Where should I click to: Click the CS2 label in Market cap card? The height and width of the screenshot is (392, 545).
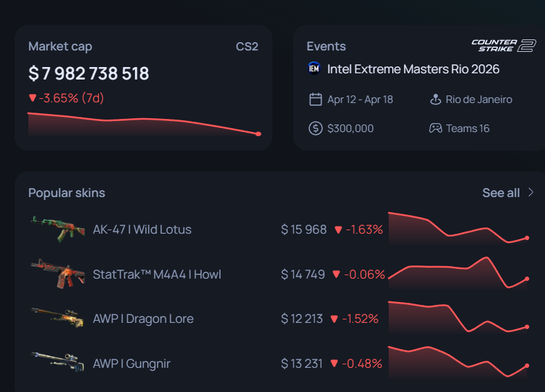(247, 46)
